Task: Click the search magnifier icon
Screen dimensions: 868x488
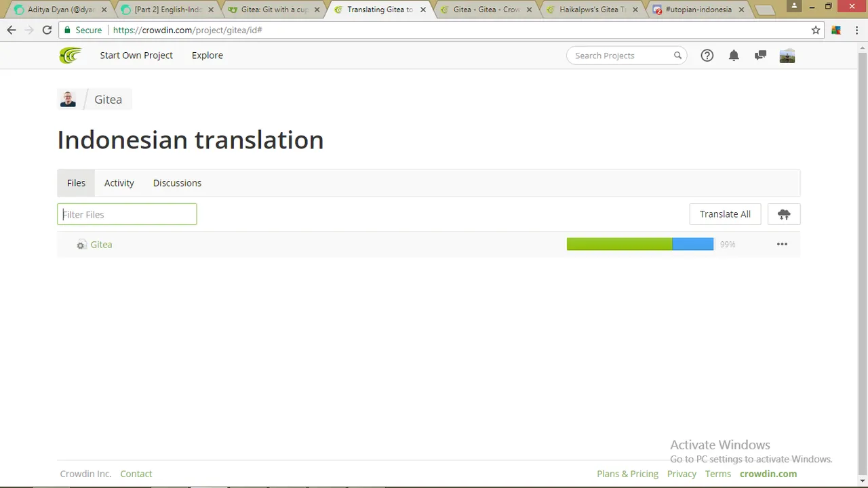Action: pos(677,56)
